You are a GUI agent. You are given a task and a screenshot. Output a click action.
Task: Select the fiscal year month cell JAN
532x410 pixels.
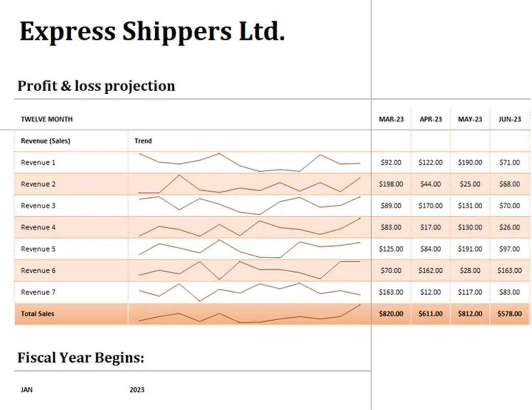coord(27,390)
